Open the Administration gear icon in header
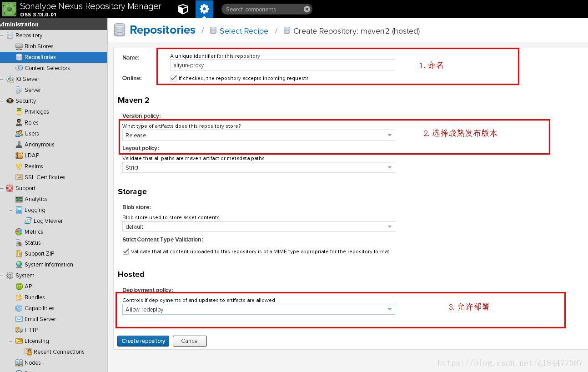This screenshot has width=588, height=372. [204, 9]
